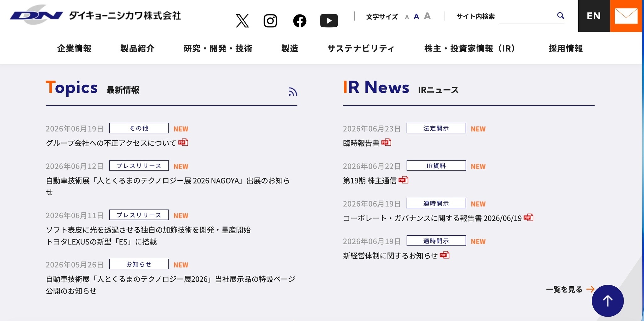Open グループ会社への不正アクセスについて link
The width and height of the screenshot is (644, 321).
pyautogui.click(x=111, y=143)
